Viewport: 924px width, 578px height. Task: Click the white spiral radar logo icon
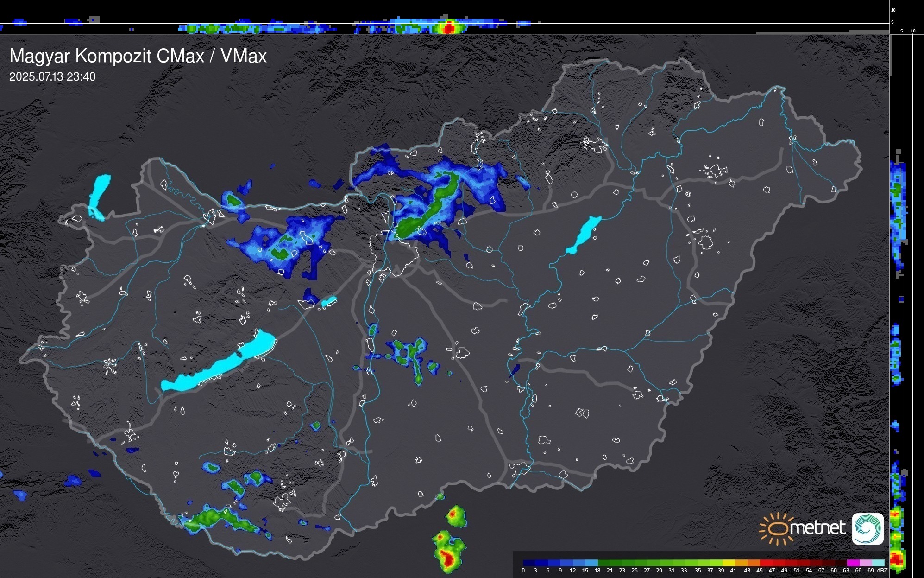[867, 528]
